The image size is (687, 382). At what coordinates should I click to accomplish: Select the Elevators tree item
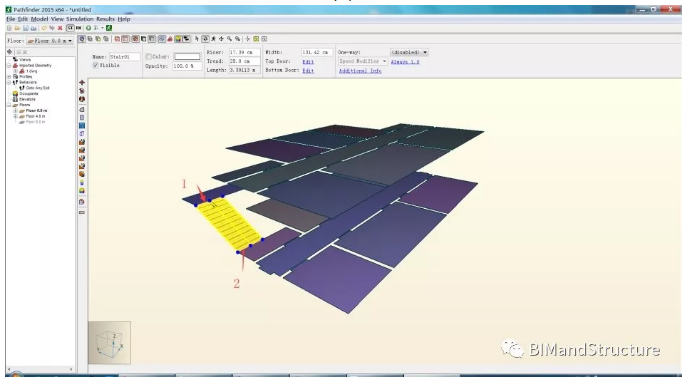click(x=27, y=99)
